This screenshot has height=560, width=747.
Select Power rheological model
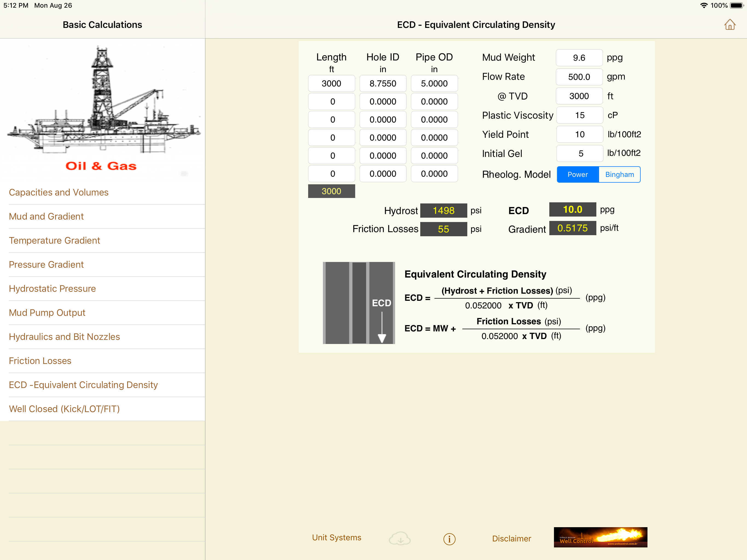pos(577,175)
